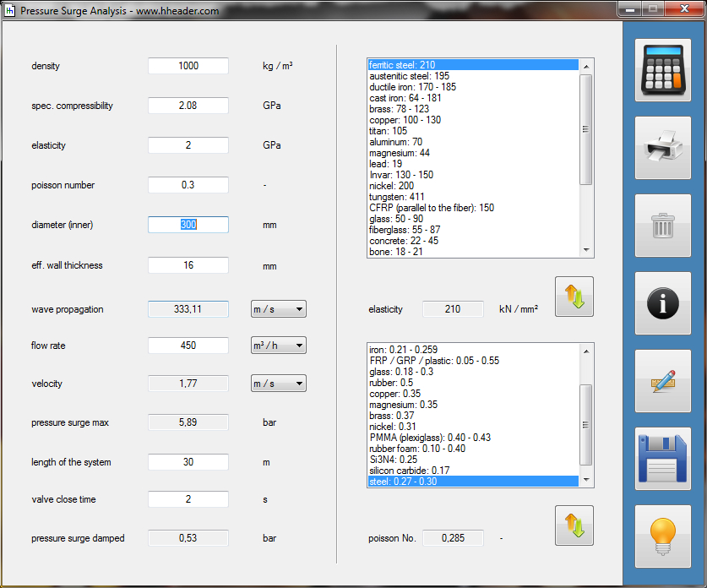Select 'magnesium: 44' entry

coord(473,153)
